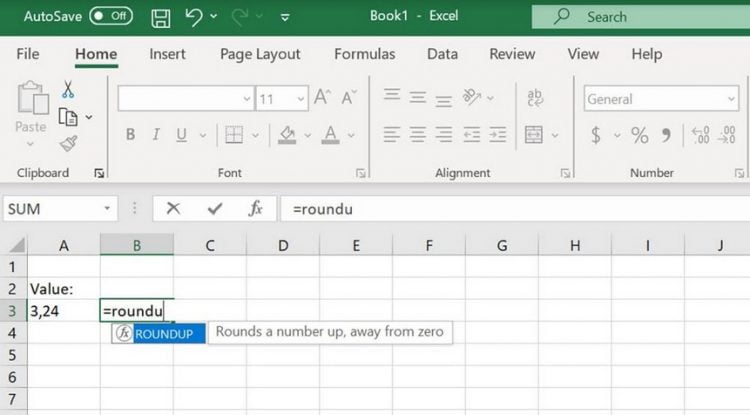Decrease the indent
Image resolution: width=750 pixels, height=415 pixels.
pos(472,135)
